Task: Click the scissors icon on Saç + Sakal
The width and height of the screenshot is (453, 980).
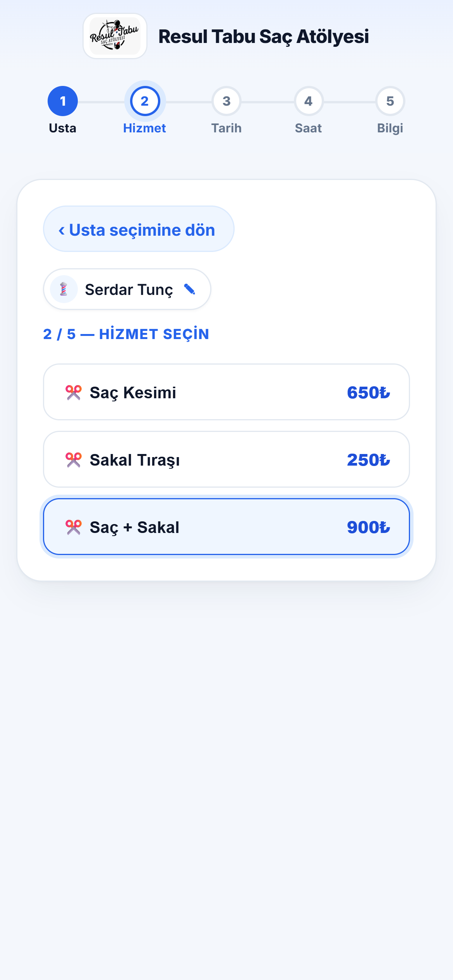Action: click(x=74, y=527)
